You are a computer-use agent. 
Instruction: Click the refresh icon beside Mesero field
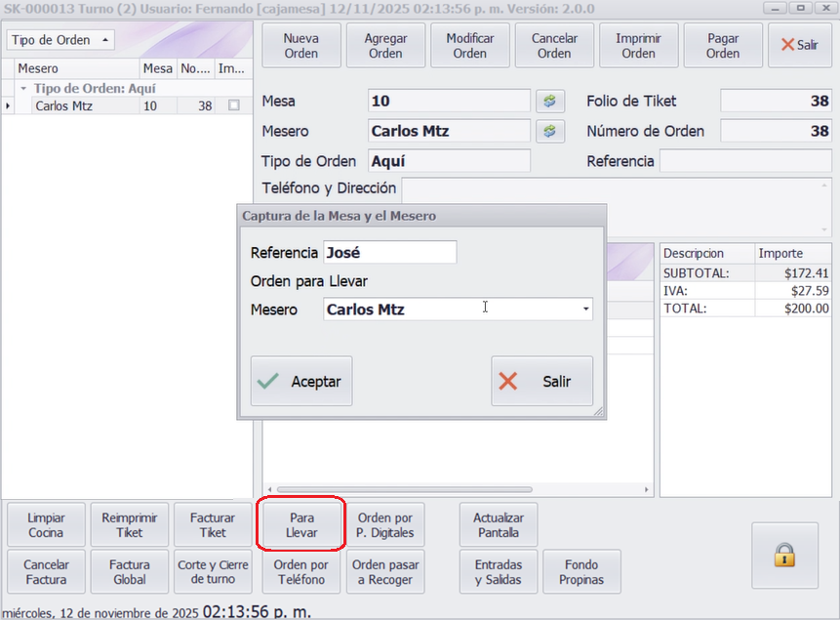pyautogui.click(x=549, y=131)
